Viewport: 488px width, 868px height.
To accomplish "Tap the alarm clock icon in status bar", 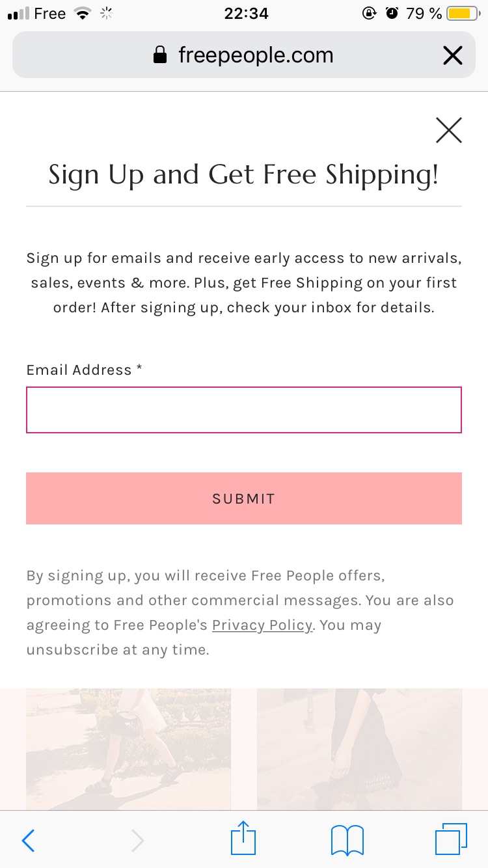I will [391, 13].
